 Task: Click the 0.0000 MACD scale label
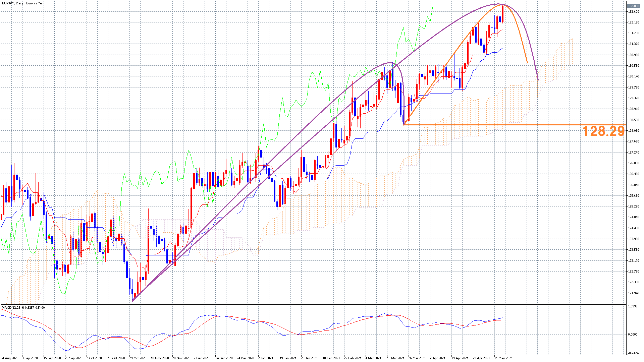click(x=633, y=335)
